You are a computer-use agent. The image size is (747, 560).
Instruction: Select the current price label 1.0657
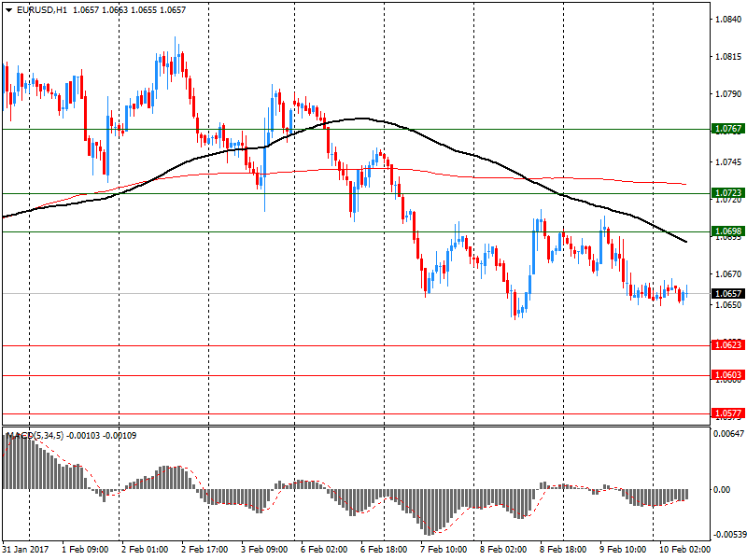728,293
